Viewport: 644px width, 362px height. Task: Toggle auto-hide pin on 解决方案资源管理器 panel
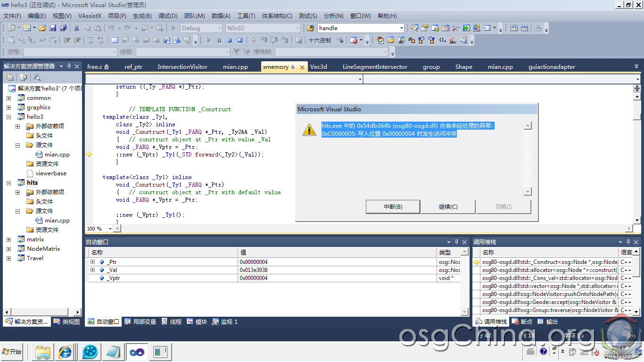(x=69, y=66)
